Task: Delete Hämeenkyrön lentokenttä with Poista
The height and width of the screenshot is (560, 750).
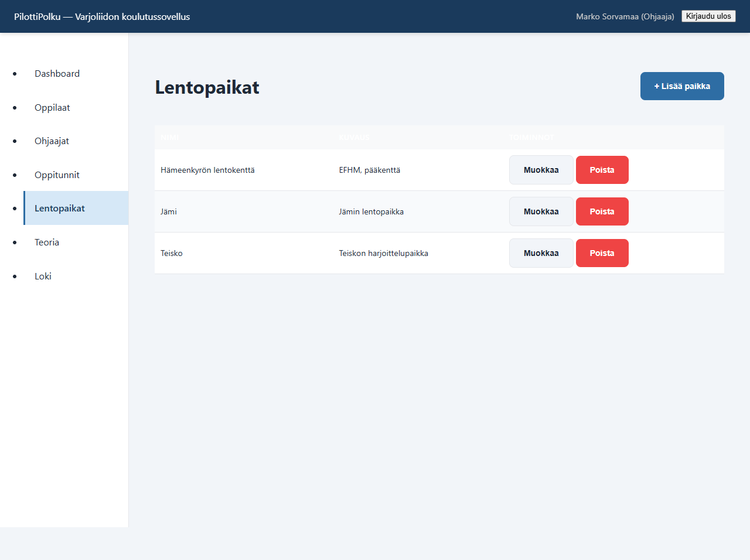Action: pos(602,170)
